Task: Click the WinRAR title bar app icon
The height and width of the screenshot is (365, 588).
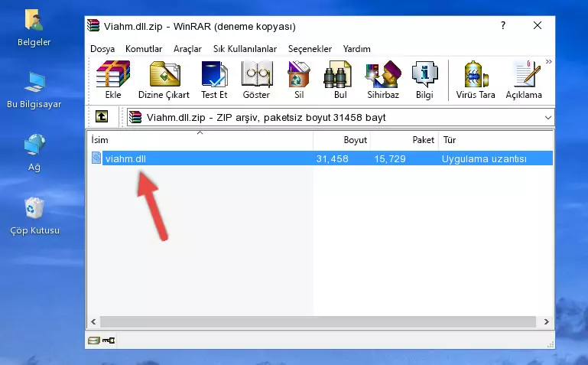Action: click(93, 26)
